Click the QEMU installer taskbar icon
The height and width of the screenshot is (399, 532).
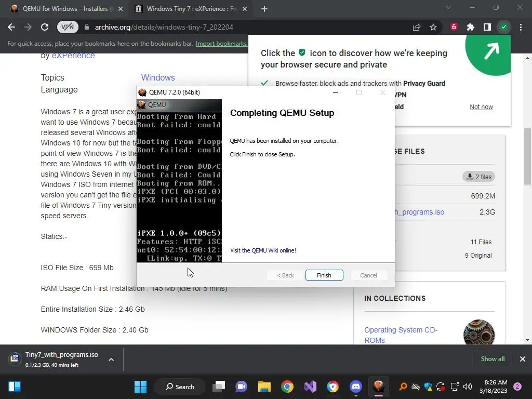pyautogui.click(x=379, y=387)
